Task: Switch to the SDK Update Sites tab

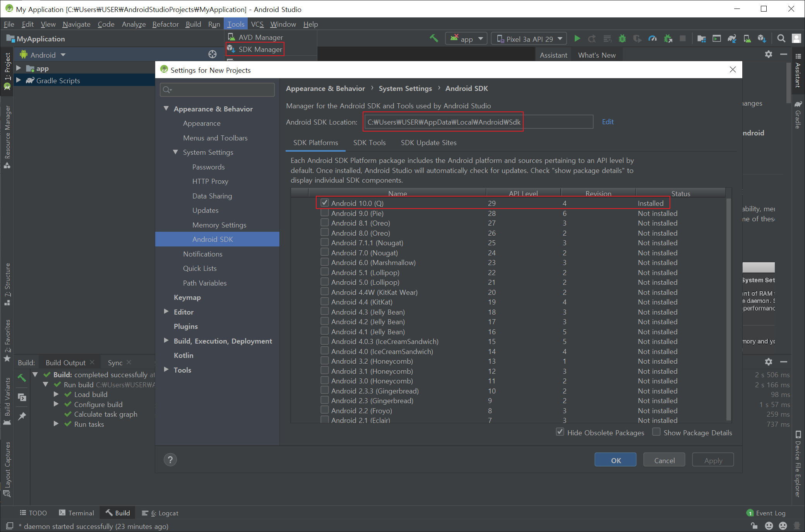Action: 428,142
